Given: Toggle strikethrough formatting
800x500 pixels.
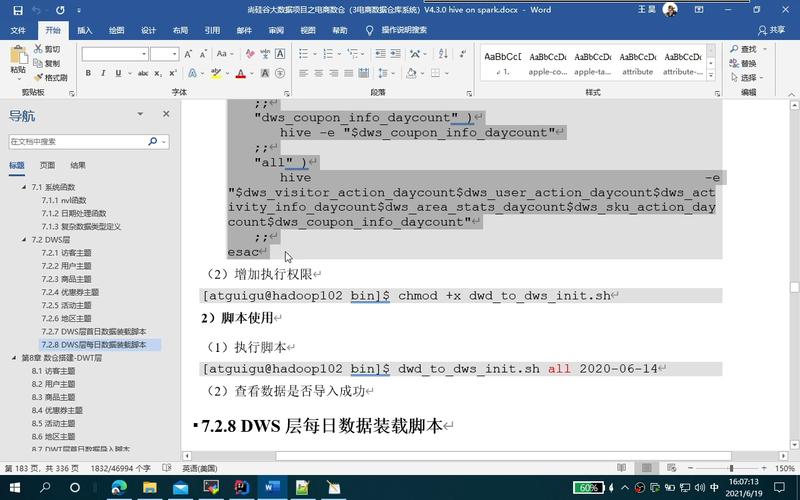Looking at the screenshot, I should 143,73.
